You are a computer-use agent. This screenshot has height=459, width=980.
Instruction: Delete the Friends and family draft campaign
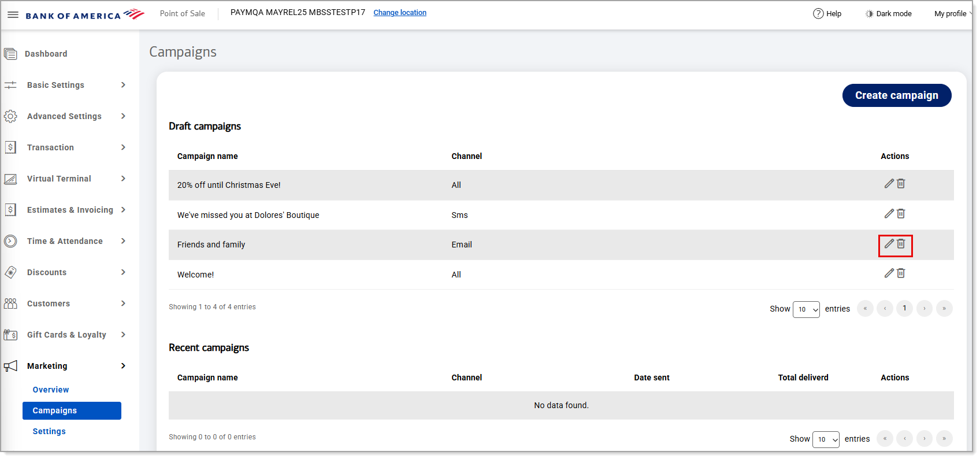(901, 244)
